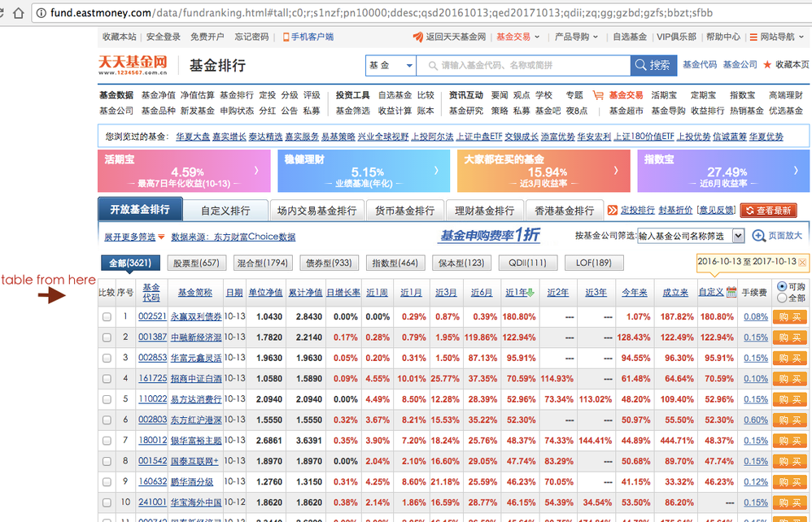Open the 基金申购费率1折 promo link
The width and height of the screenshot is (812, 522).
[x=490, y=236]
